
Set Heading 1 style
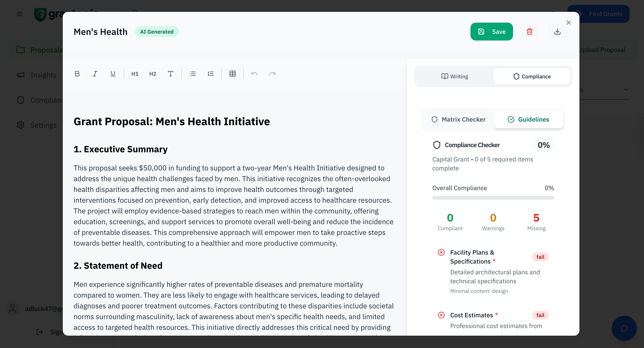coord(135,74)
